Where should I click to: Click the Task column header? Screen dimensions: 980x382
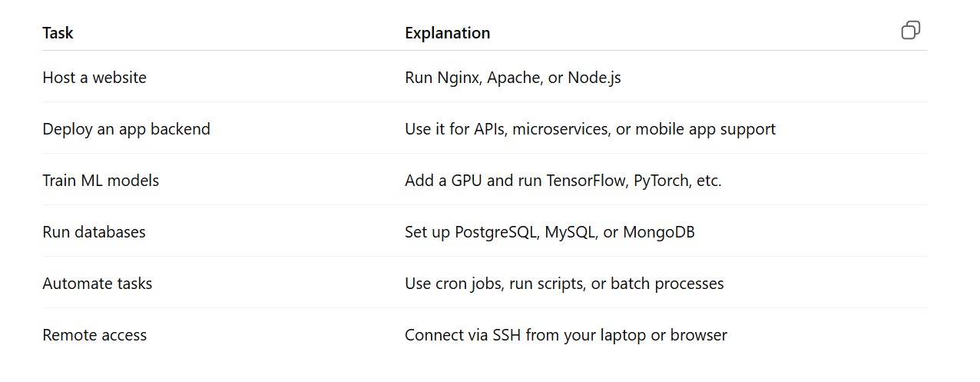58,33
